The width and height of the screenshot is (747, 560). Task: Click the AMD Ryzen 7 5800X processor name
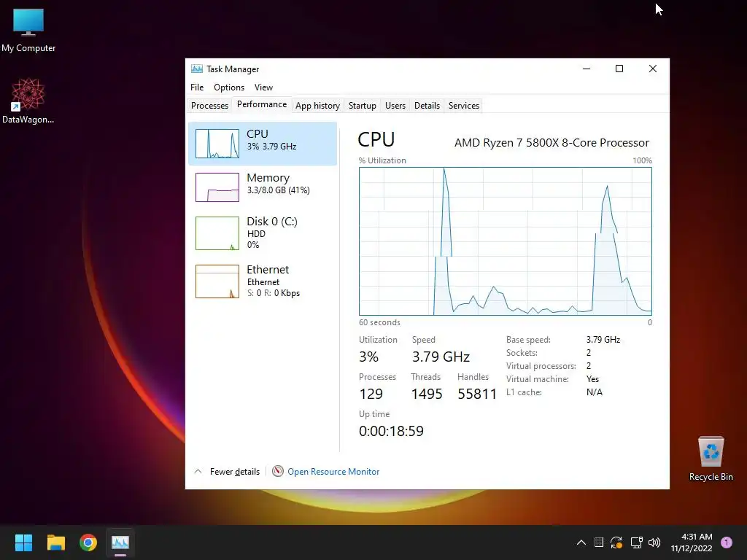551,142
